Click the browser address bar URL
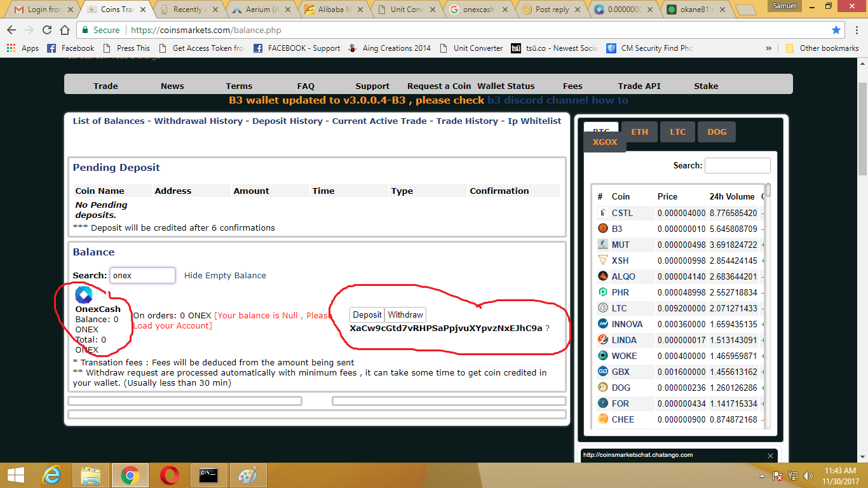The height and width of the screenshot is (488, 868). pos(206,30)
